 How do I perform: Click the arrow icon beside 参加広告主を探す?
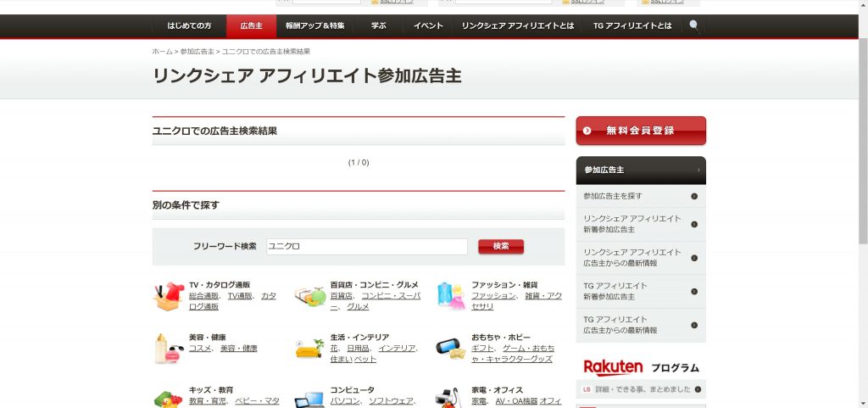tap(694, 196)
